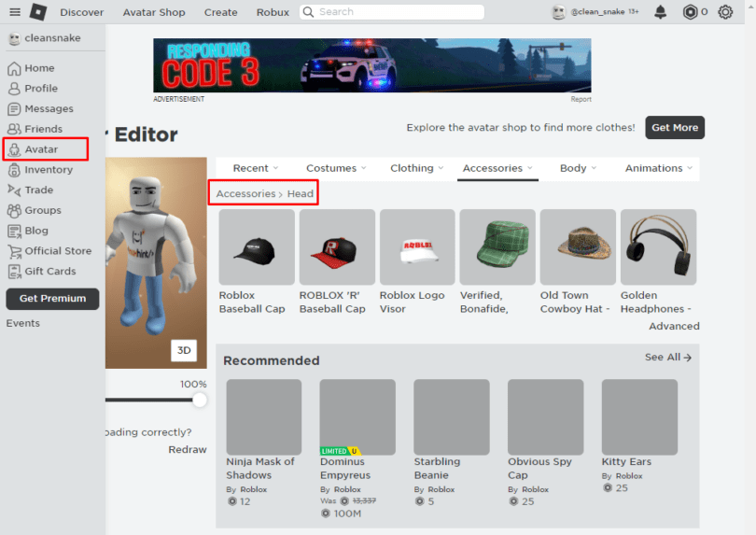Report the advertisement
The width and height of the screenshot is (756, 535).
tap(581, 99)
